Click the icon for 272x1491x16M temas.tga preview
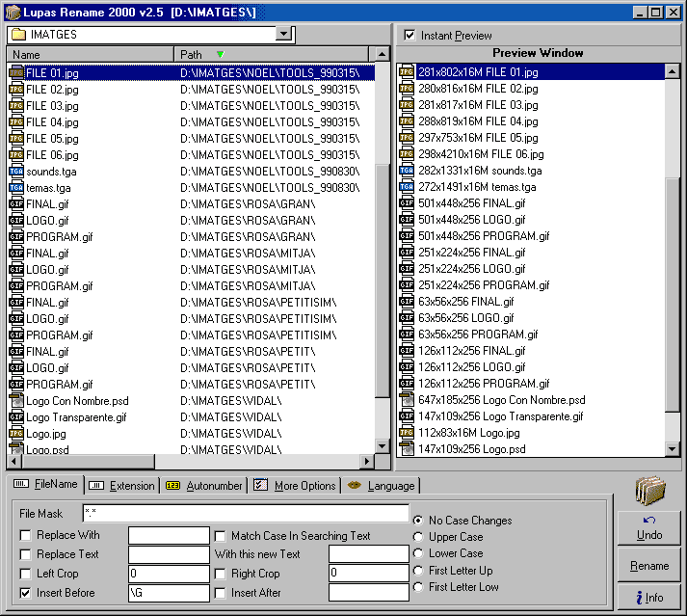Viewport: 687px width, 616px height. (407, 187)
